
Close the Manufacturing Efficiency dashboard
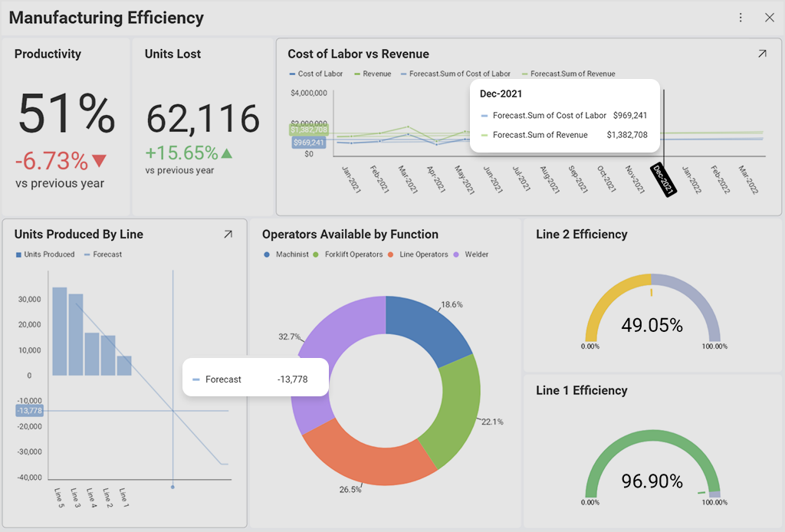tap(770, 18)
